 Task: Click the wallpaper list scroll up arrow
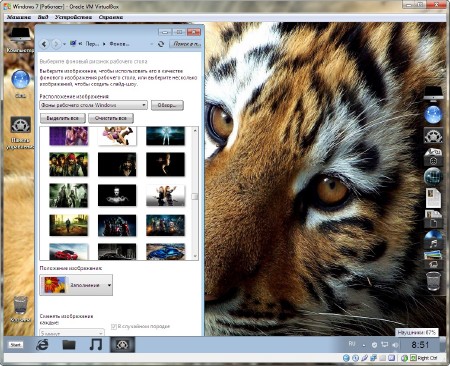[195, 130]
